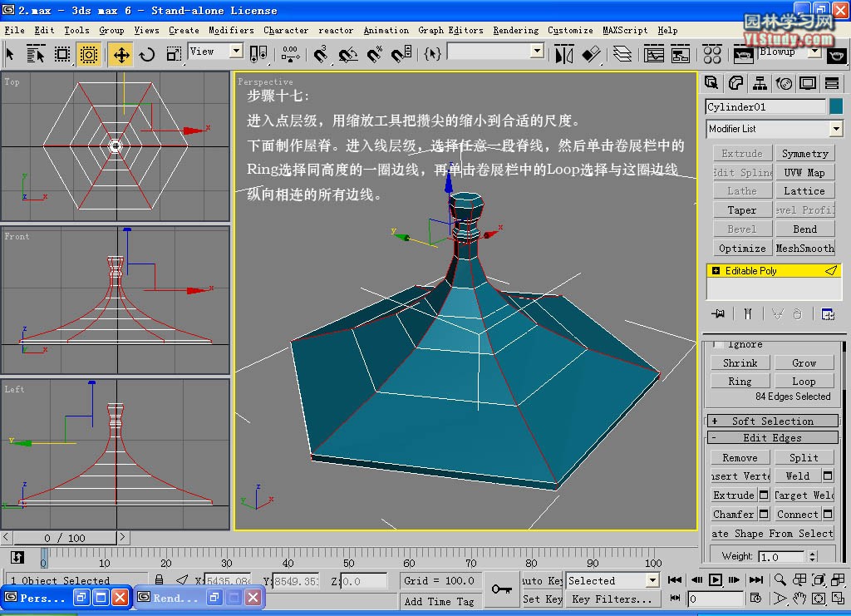The image size is (851, 616).
Task: Activate the Select and Rotate tool
Action: tap(147, 55)
